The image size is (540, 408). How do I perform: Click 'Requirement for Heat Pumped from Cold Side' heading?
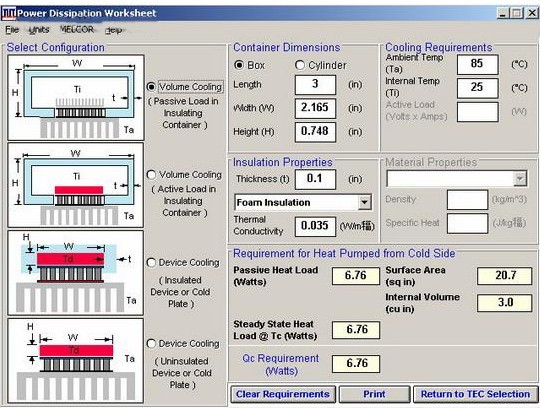tap(344, 253)
